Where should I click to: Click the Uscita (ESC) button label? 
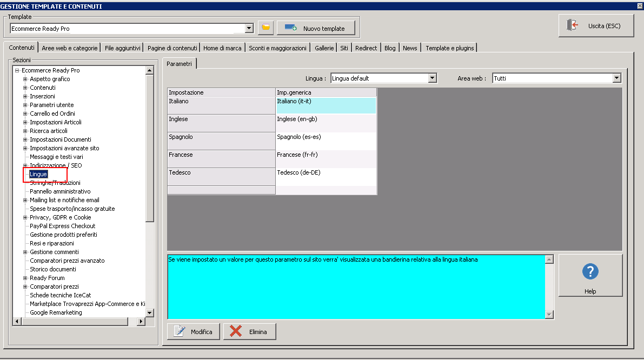(x=604, y=26)
